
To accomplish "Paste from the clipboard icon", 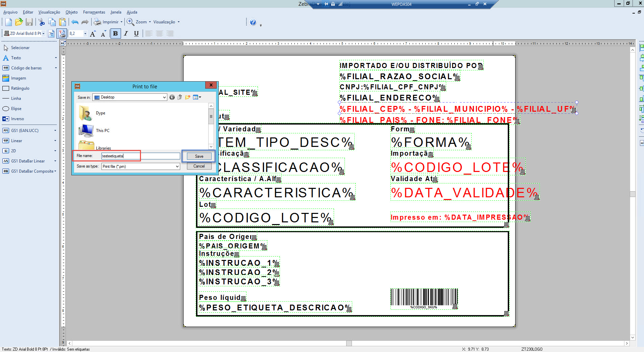I will 63,22.
